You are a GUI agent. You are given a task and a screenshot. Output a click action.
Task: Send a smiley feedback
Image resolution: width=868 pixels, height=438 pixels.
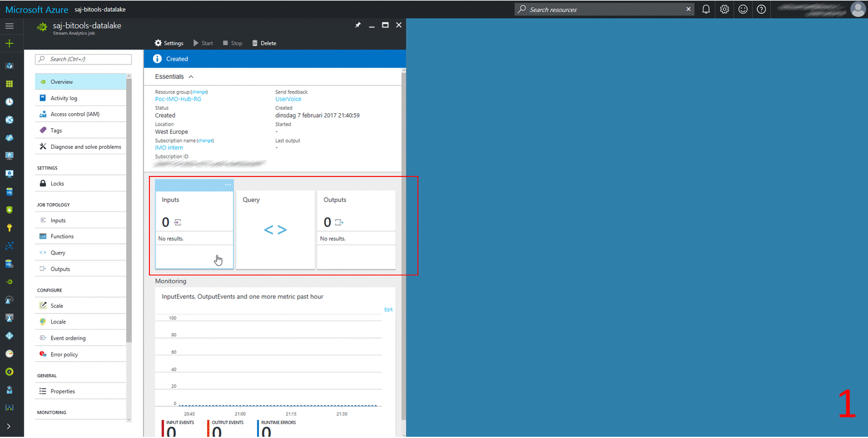pos(742,9)
